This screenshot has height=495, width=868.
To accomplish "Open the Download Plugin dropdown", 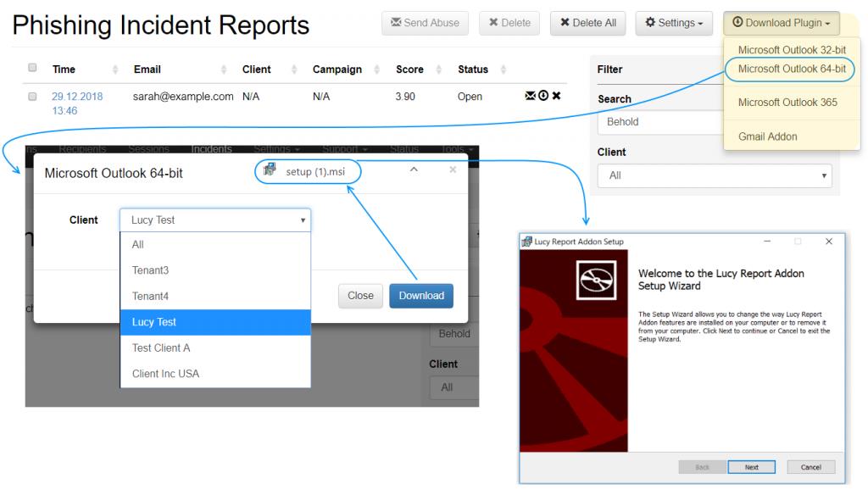I will click(781, 23).
